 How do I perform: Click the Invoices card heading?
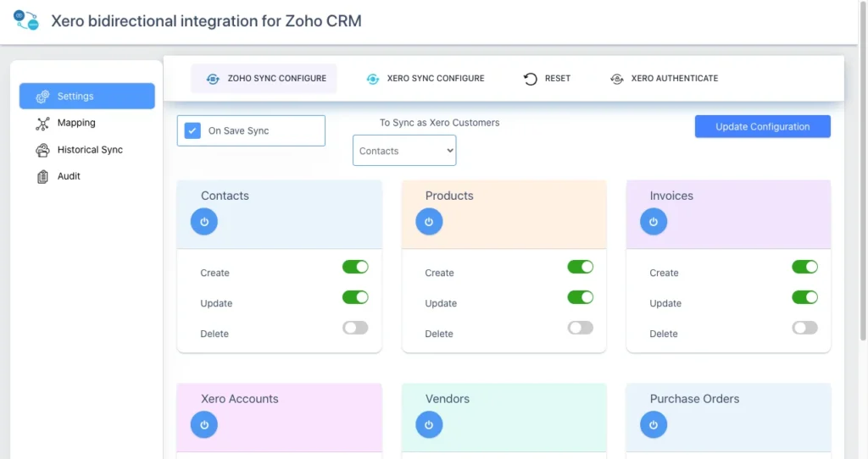671,196
